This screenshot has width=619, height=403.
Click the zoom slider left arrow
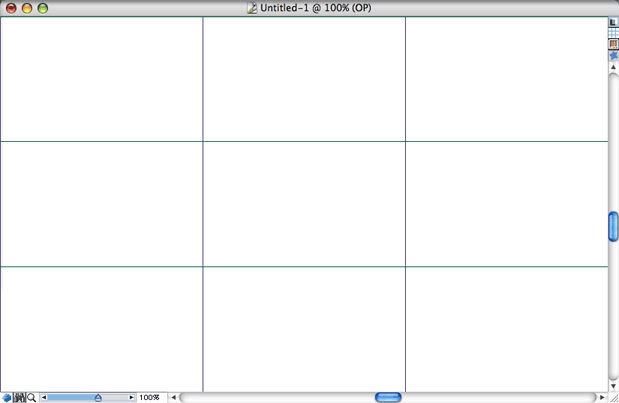tap(44, 397)
